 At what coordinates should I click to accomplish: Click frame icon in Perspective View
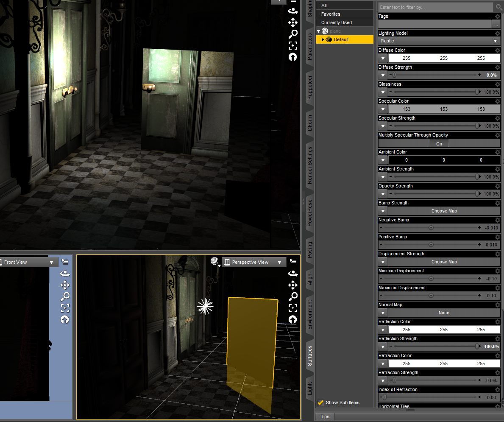tap(293, 308)
